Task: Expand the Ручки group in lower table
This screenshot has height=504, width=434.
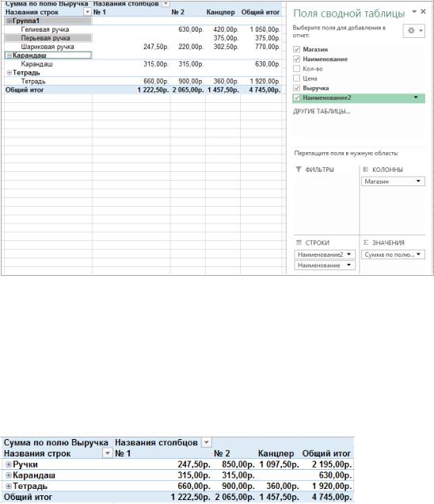Action: tap(9, 464)
